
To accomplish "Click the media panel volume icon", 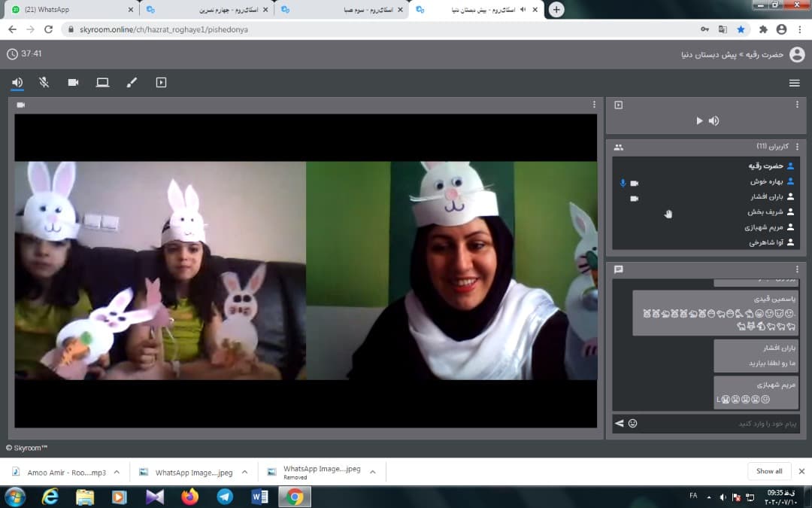I will coord(714,121).
